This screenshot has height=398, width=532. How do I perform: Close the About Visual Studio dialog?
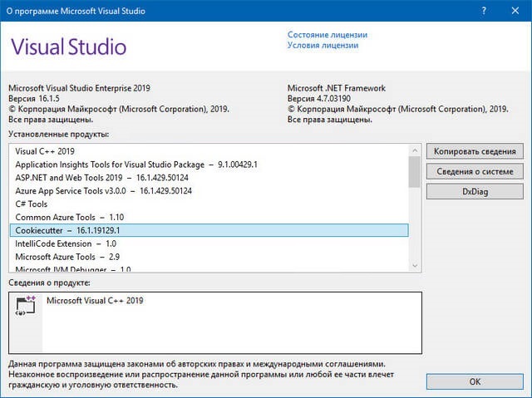pos(515,10)
